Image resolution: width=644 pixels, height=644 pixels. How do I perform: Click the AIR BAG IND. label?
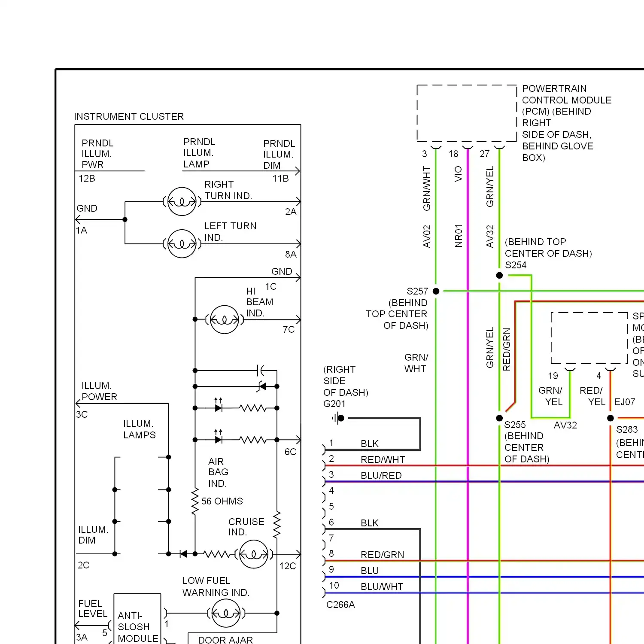pos(218,472)
